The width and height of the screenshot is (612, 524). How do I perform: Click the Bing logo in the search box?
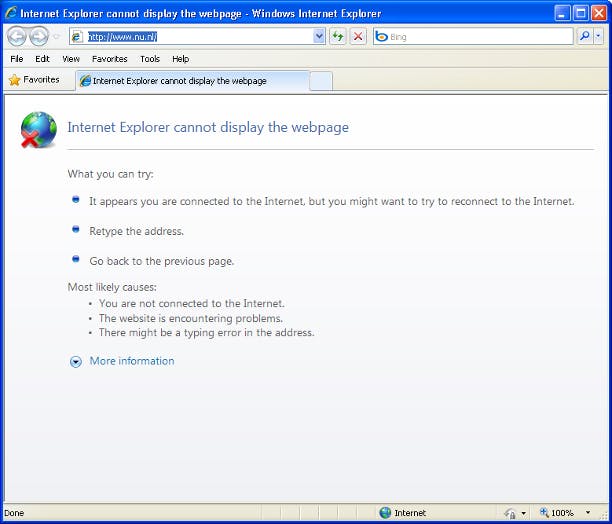coord(381,37)
